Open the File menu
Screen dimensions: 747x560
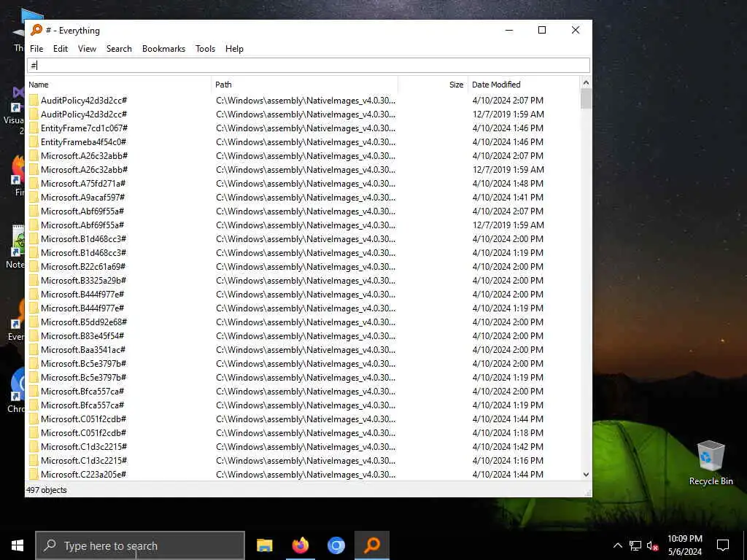click(36, 49)
